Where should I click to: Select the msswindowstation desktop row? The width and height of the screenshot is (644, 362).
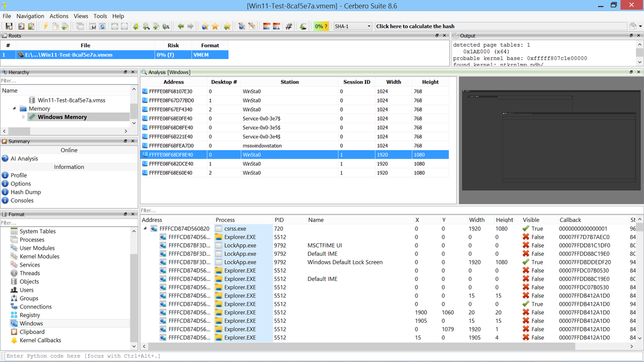pyautogui.click(x=294, y=146)
